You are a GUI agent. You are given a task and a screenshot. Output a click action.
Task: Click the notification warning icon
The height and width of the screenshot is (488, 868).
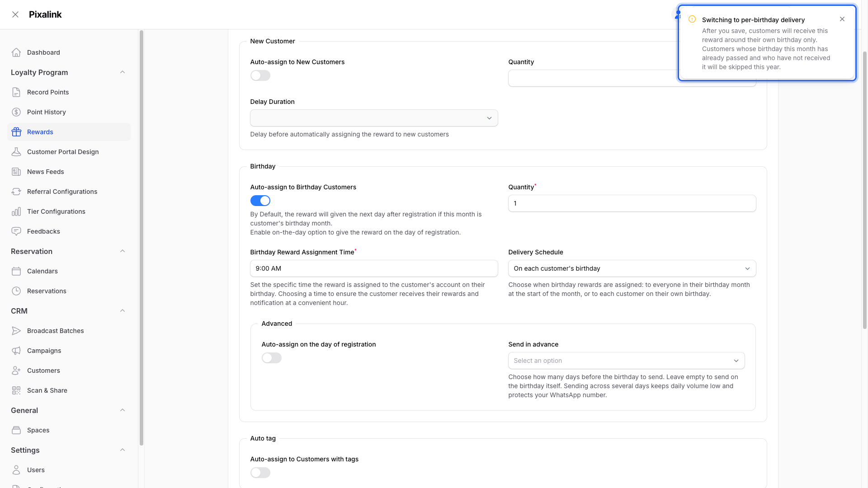click(692, 19)
